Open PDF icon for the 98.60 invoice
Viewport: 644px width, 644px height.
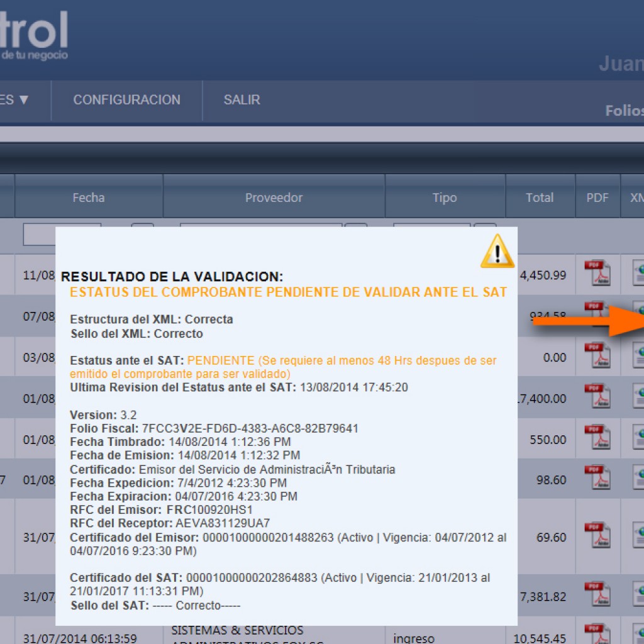[x=597, y=478]
